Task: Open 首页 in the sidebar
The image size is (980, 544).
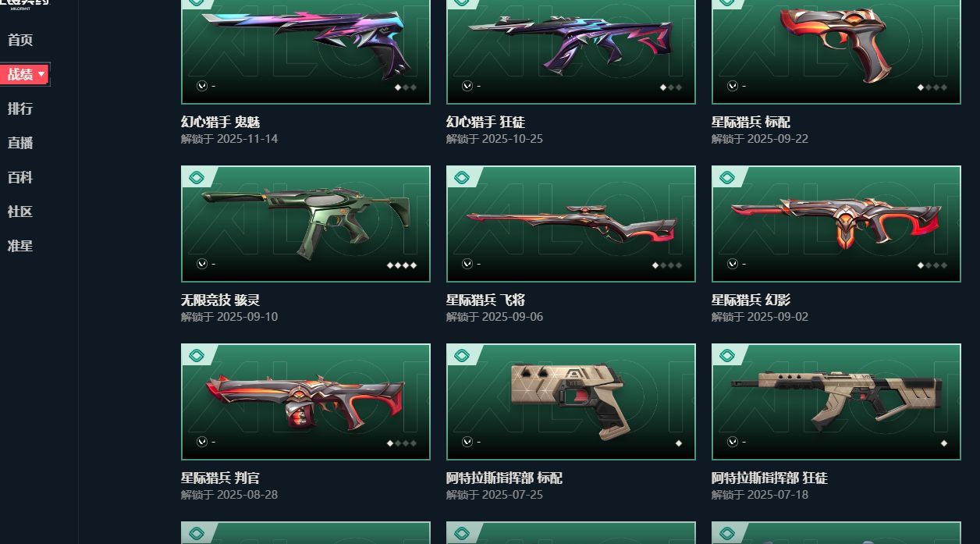Action: pyautogui.click(x=20, y=40)
